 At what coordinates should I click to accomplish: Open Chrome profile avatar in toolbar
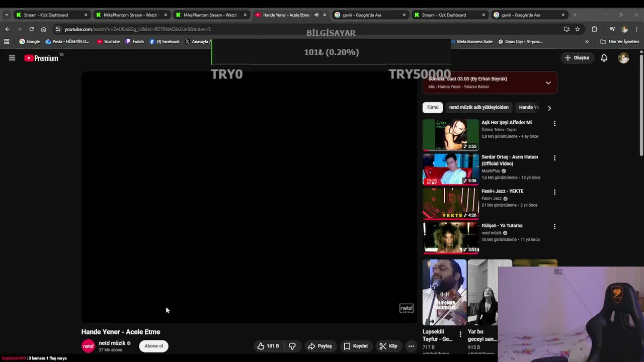point(624,29)
